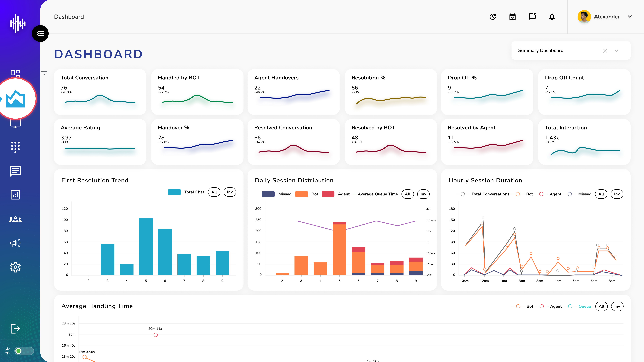The height and width of the screenshot is (362, 644).
Task: Click the sun brightness icon
Action: point(7,351)
